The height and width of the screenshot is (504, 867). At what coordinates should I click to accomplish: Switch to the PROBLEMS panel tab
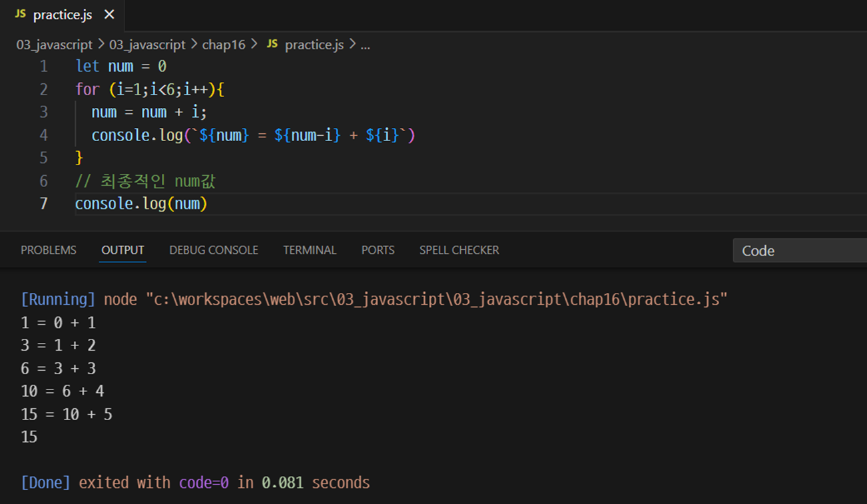click(x=49, y=250)
